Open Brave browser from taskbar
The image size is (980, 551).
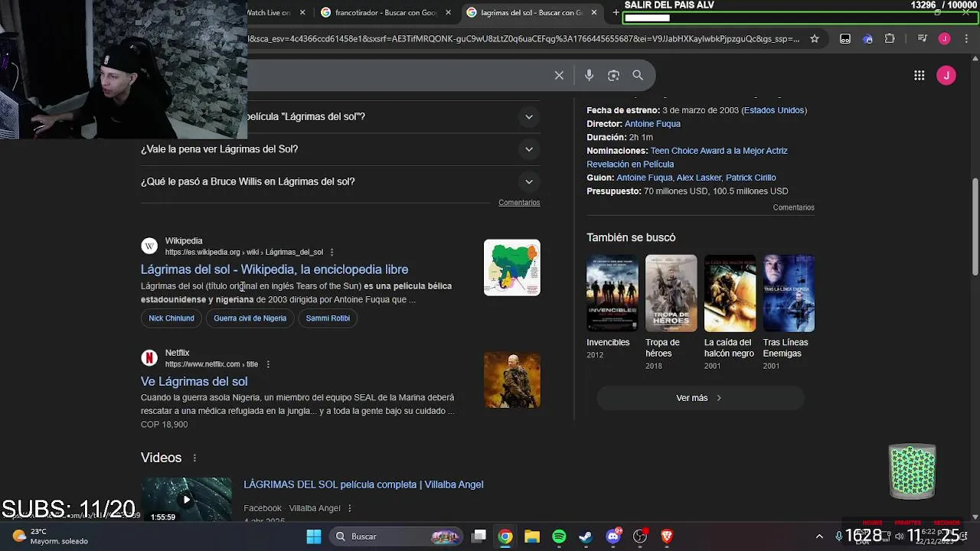coord(667,536)
